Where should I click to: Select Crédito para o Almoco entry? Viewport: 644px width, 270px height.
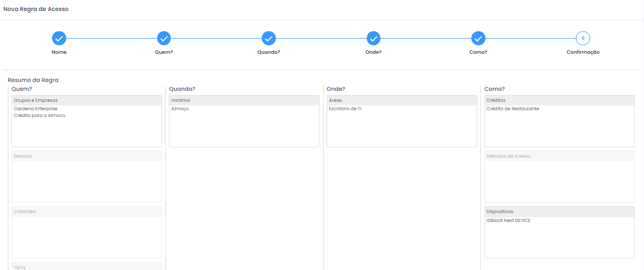coord(39,115)
